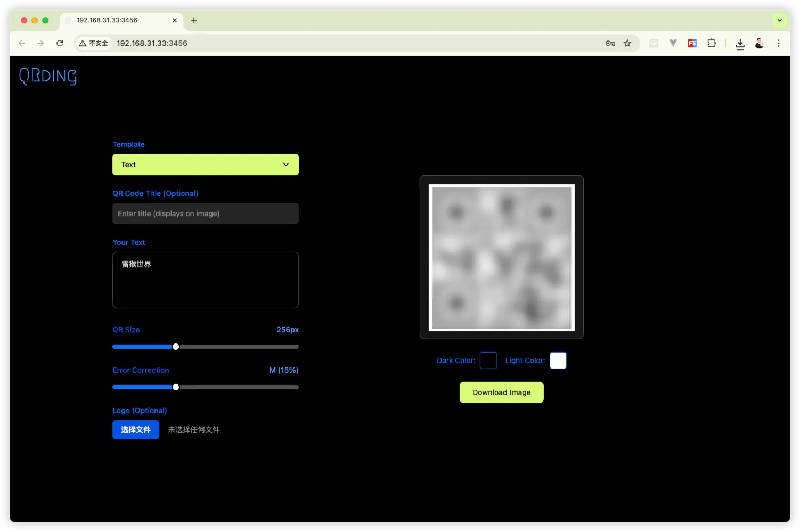This screenshot has height=532, width=800.
Task: Click the Light Color label
Action: [525, 361]
